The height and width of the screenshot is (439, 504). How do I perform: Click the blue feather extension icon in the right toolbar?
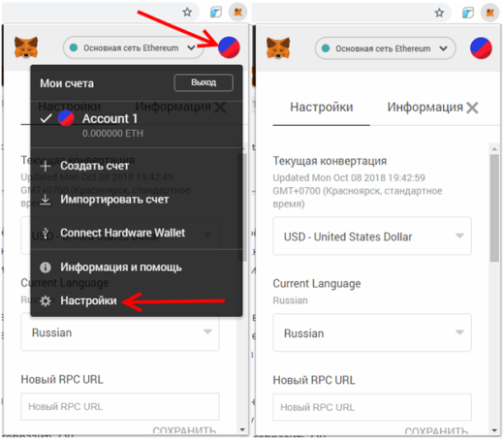pos(468,13)
